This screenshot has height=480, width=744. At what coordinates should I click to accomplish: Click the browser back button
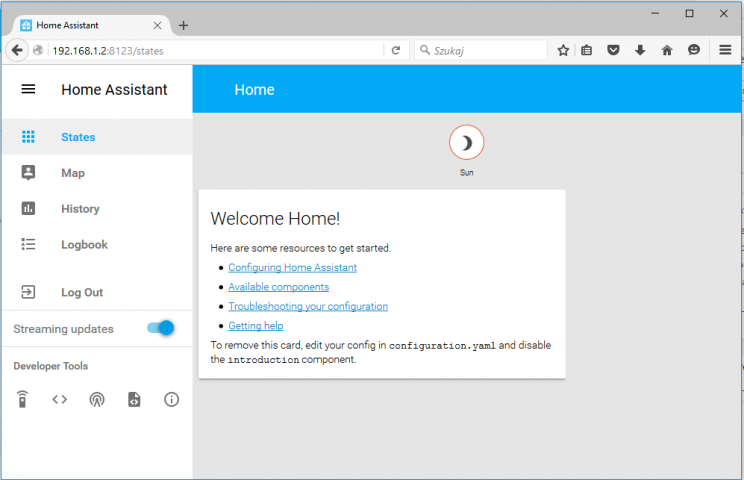[17, 50]
